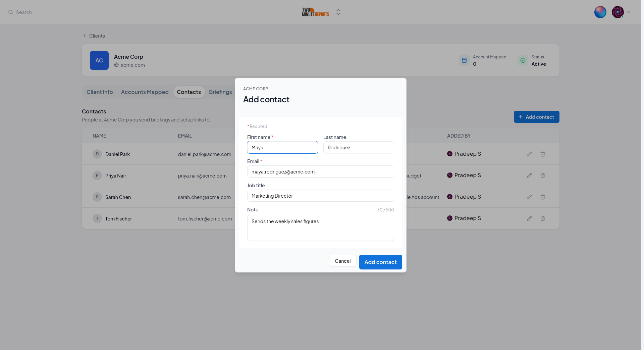This screenshot has width=644, height=350.
Task: Click Tom Fischer's T avatar
Action: [x=97, y=218]
